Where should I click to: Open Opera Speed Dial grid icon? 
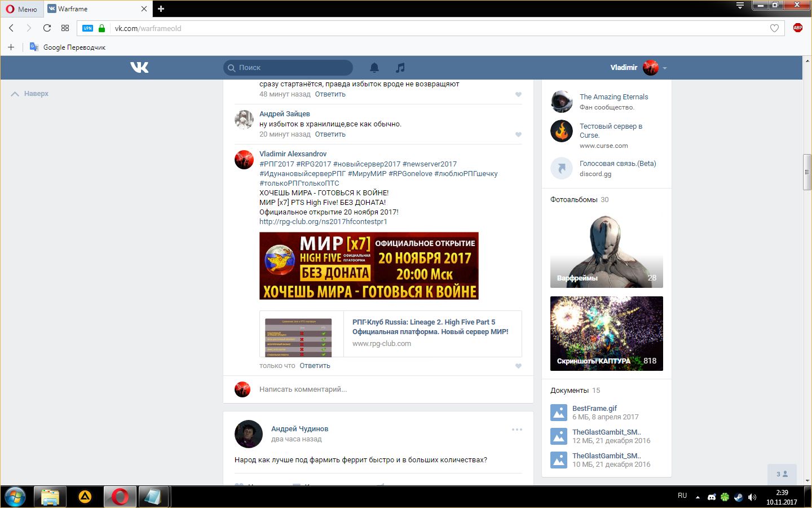click(65, 28)
